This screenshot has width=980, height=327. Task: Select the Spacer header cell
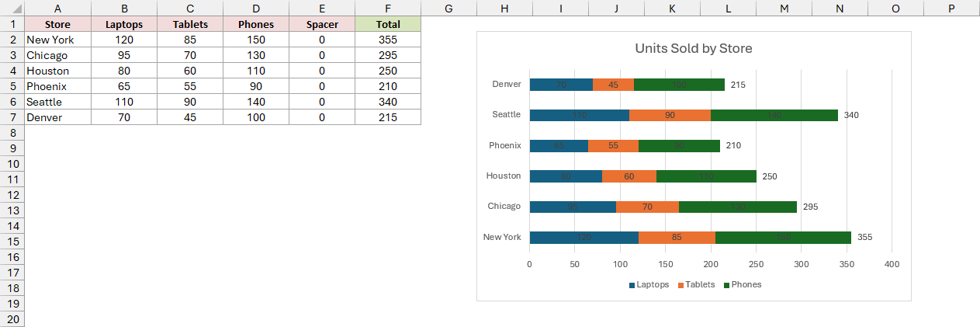coord(322,24)
